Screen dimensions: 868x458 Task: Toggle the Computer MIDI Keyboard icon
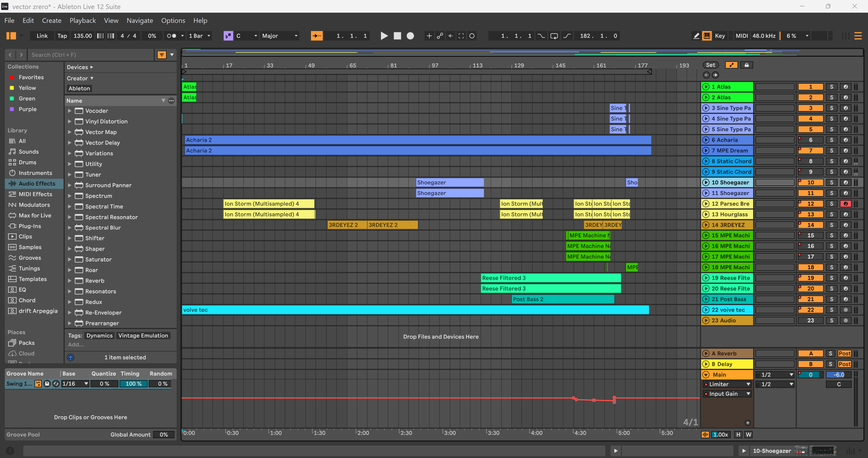[707, 36]
